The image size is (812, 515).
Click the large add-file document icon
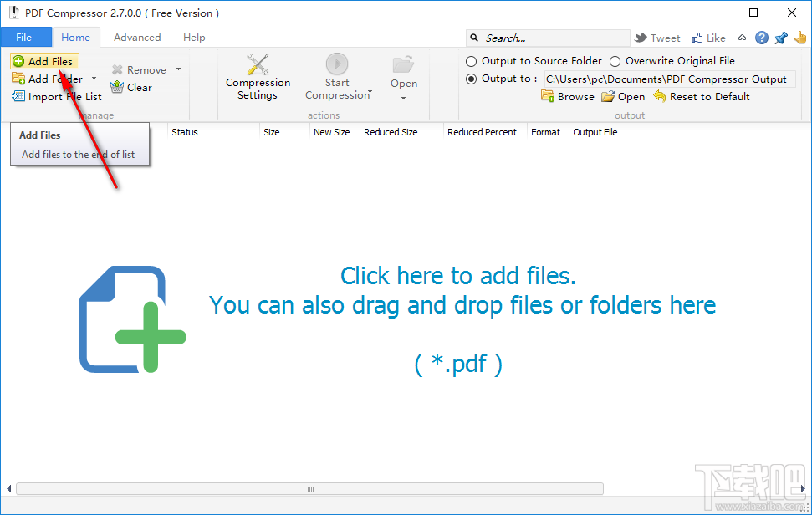click(133, 319)
